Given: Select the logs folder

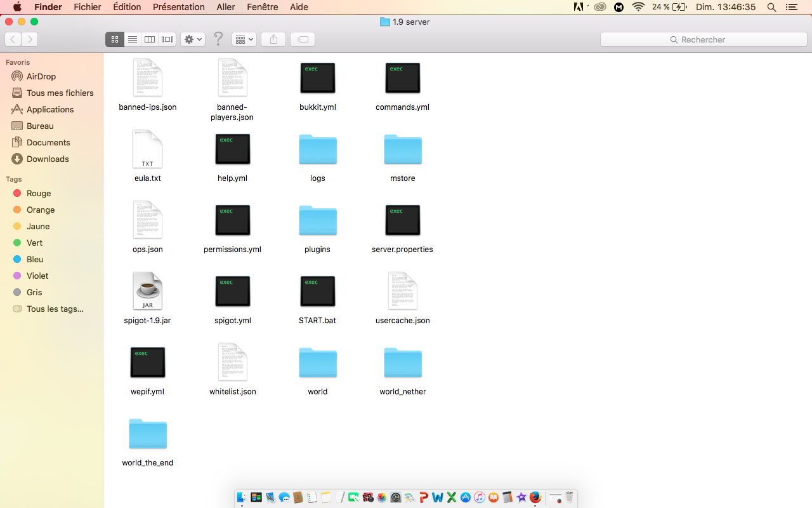Looking at the screenshot, I should [318, 149].
